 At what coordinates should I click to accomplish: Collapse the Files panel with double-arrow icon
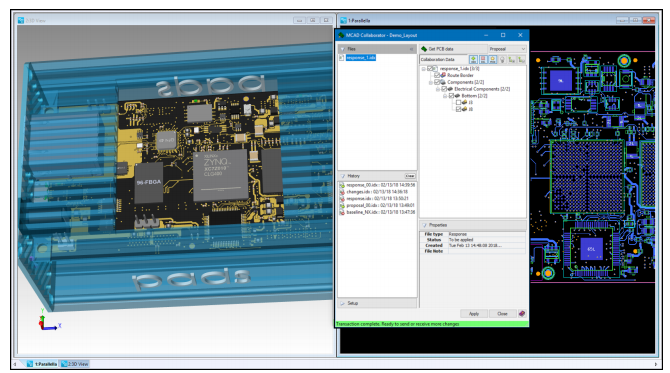click(x=411, y=49)
